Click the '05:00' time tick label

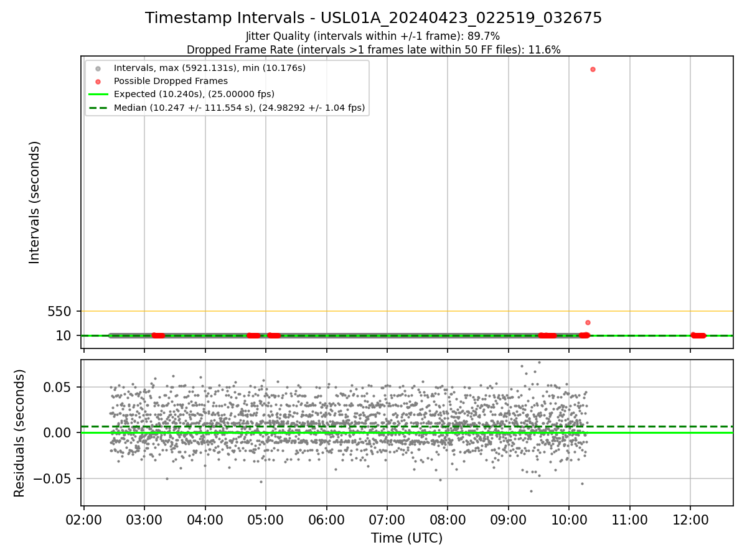pyautogui.click(x=266, y=519)
